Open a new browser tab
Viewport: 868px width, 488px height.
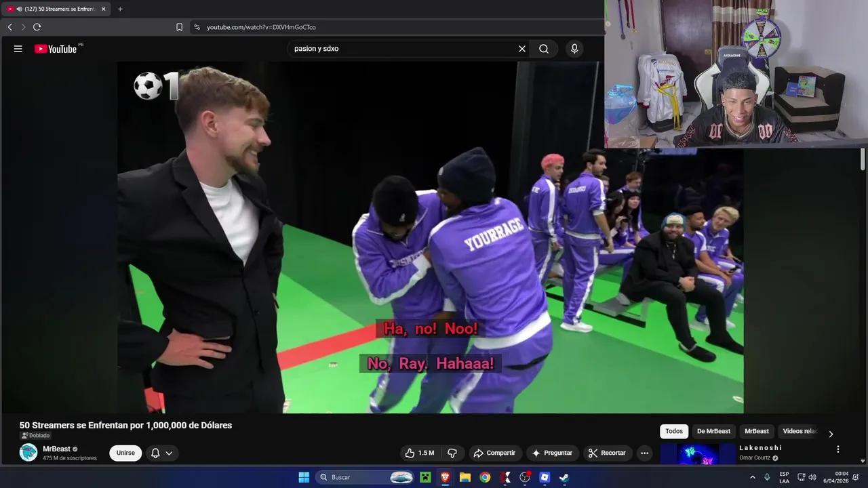(x=120, y=9)
